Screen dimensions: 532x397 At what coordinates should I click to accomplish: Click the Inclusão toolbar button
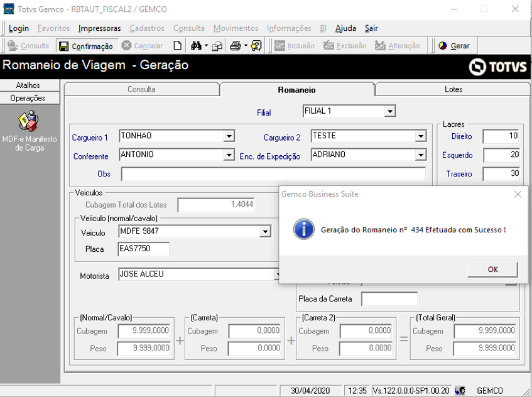coord(295,46)
